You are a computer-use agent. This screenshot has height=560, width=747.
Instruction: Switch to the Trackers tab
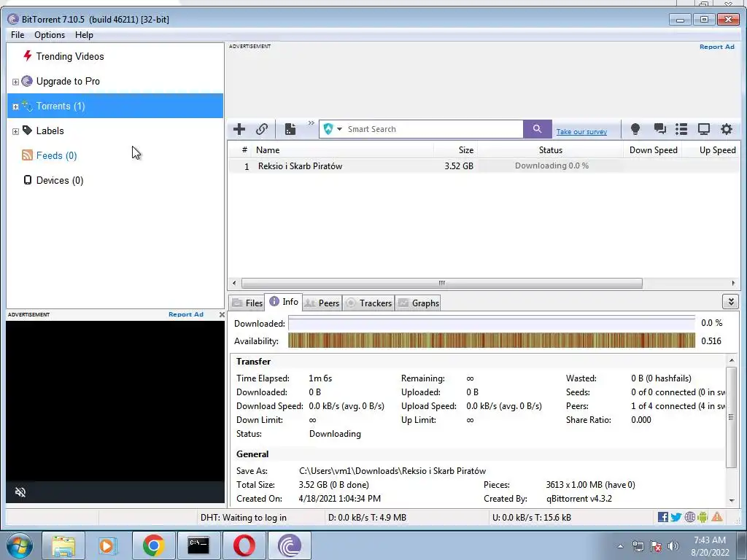(368, 303)
